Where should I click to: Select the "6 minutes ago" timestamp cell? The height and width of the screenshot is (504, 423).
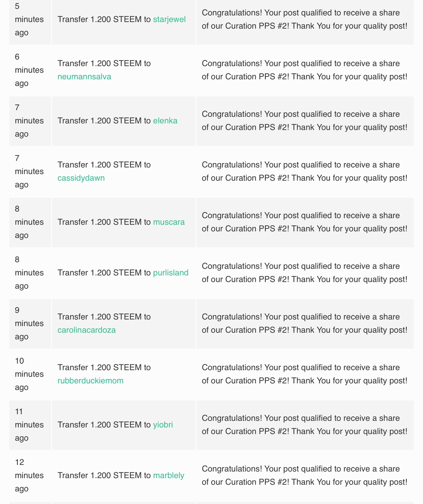click(x=29, y=70)
